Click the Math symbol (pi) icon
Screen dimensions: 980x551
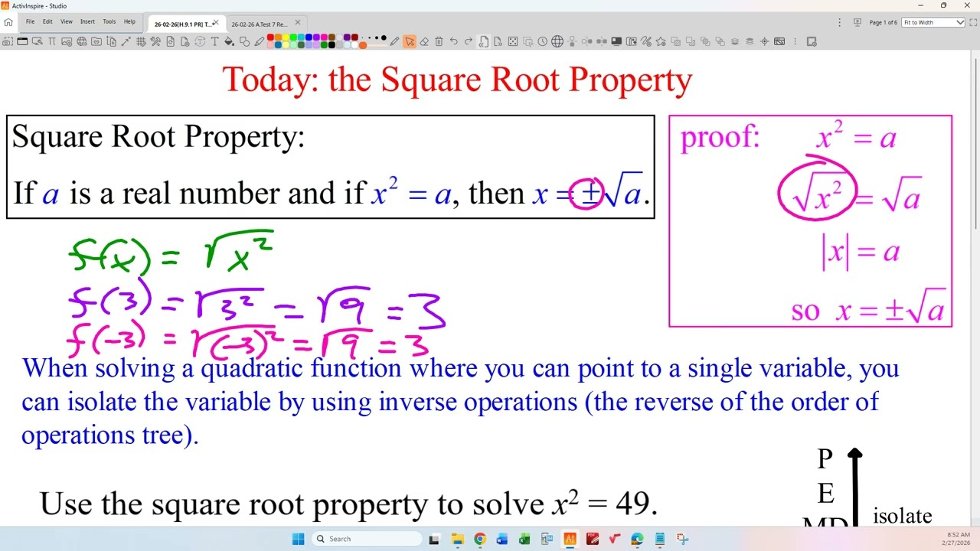51,41
